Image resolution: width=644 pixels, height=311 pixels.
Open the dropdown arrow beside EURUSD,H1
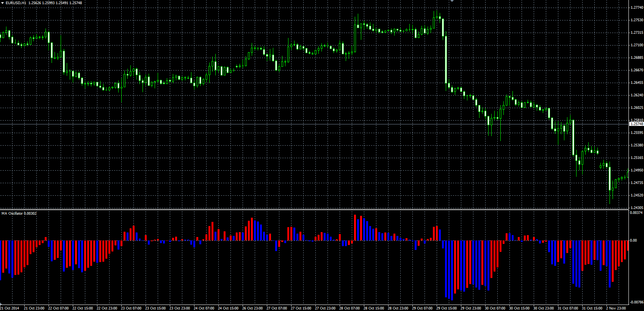click(3, 3)
